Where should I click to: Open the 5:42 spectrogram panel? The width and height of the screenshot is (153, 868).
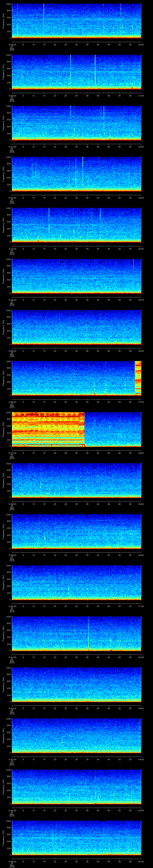[x=76, y=684]
